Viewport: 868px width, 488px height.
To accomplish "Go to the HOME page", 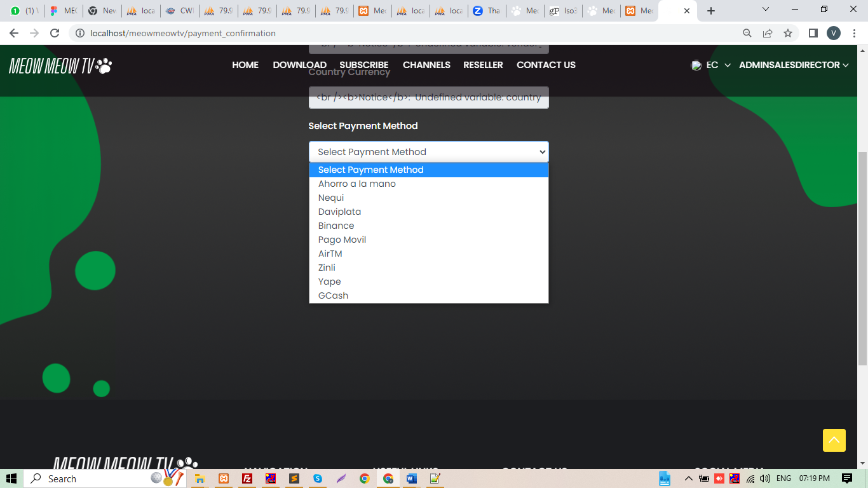I will [245, 65].
